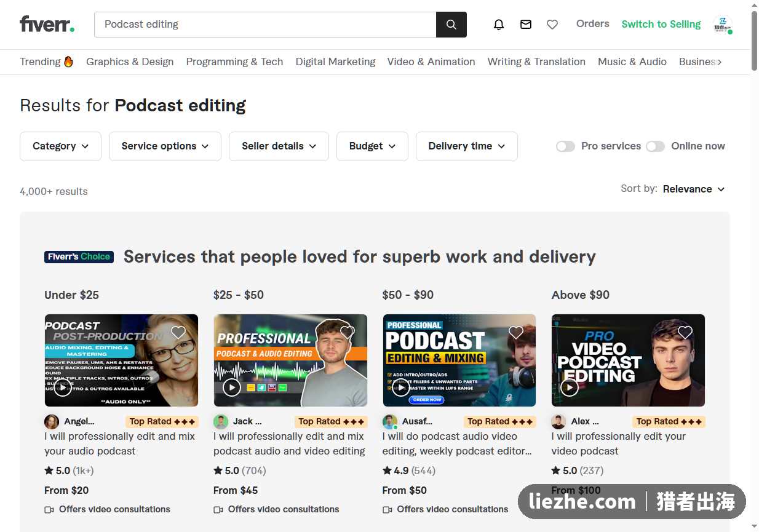
Task: Open the favorites heart in header
Action: [552, 25]
